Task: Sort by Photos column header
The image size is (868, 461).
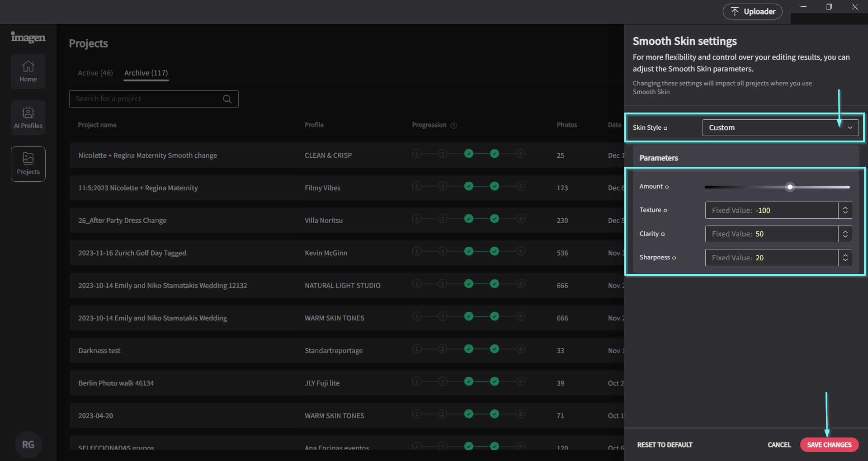Action: 567,125
